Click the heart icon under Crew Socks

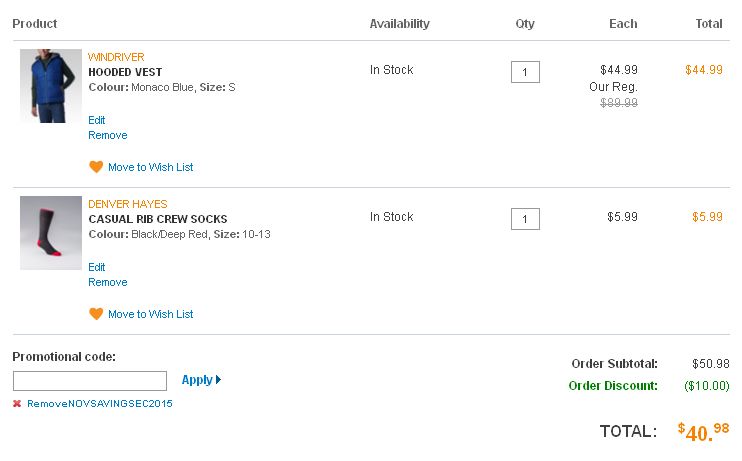(x=96, y=314)
